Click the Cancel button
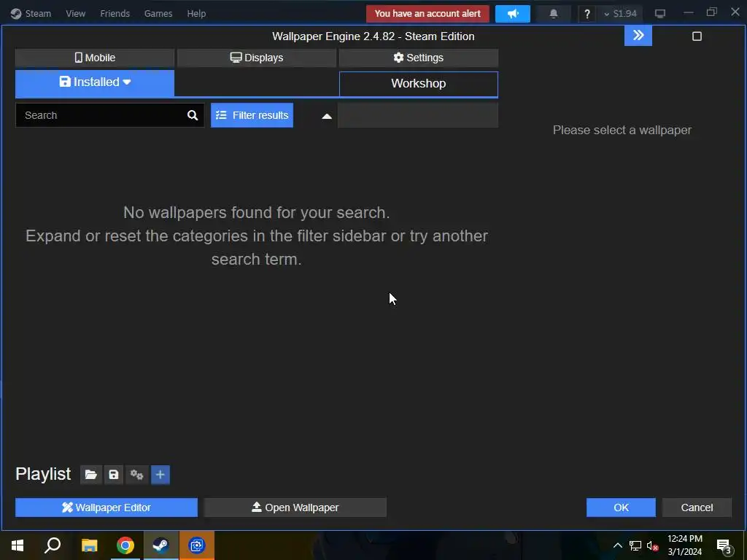This screenshot has width=747, height=560. click(697, 507)
